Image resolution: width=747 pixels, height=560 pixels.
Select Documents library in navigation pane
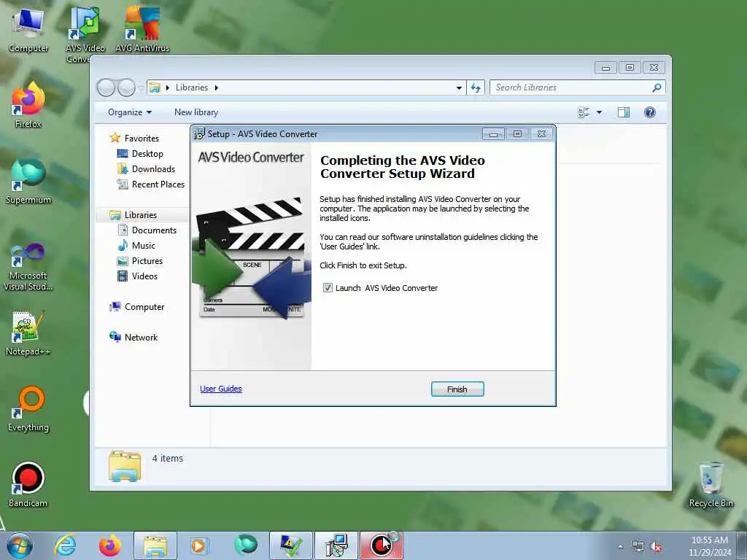tap(154, 230)
